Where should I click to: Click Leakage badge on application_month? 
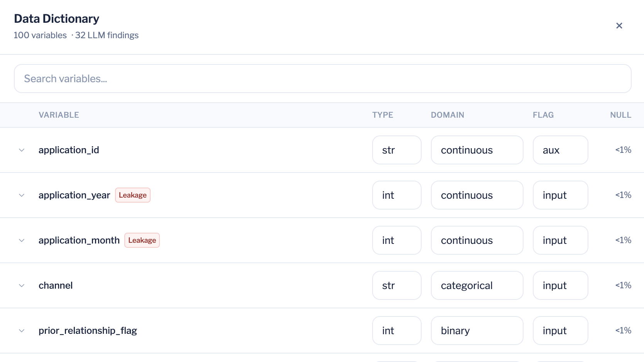[x=142, y=240]
